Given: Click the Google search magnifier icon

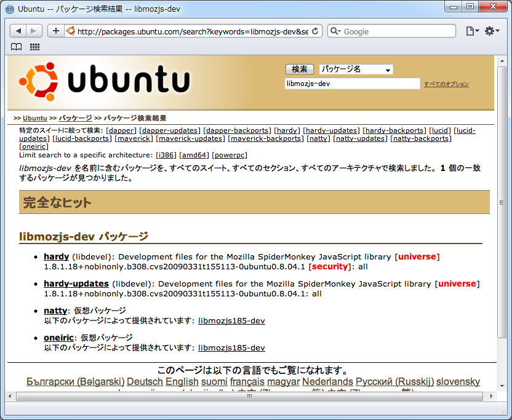Looking at the screenshot, I should pyautogui.click(x=335, y=31).
